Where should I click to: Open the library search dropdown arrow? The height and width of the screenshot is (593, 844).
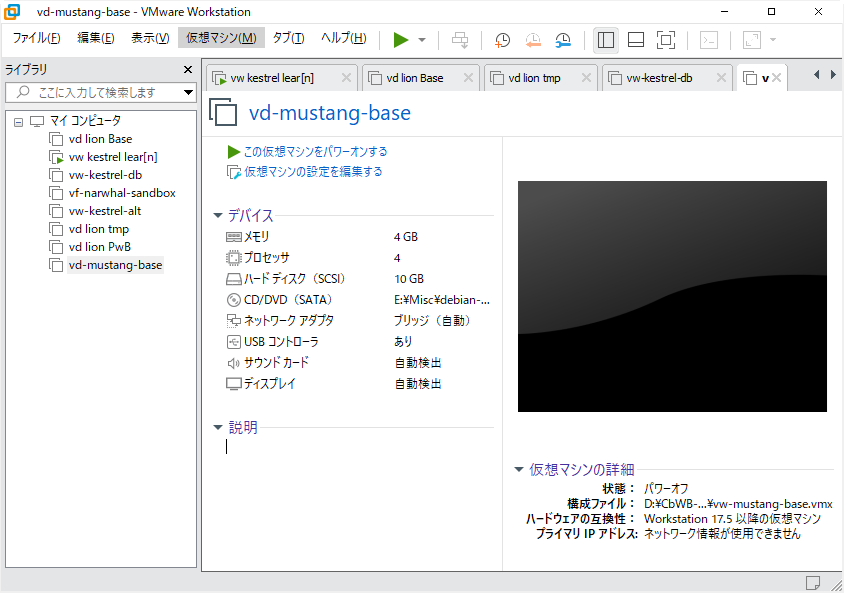(x=188, y=93)
